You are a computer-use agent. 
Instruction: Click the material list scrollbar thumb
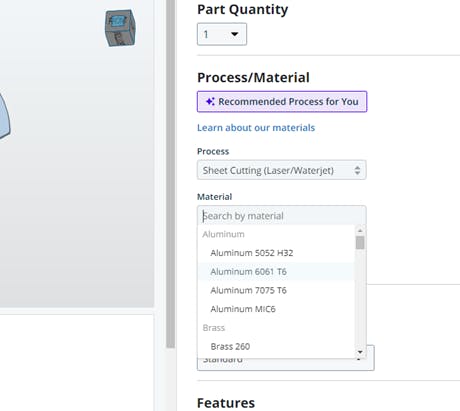pyautogui.click(x=360, y=242)
